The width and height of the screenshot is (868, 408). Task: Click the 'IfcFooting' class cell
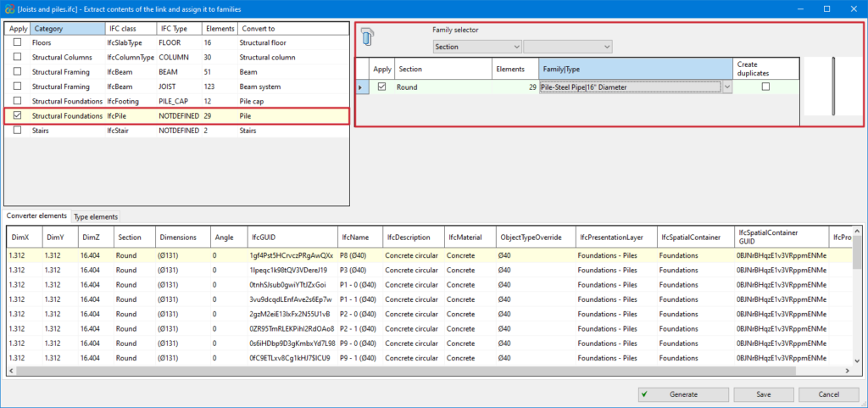[x=131, y=101]
